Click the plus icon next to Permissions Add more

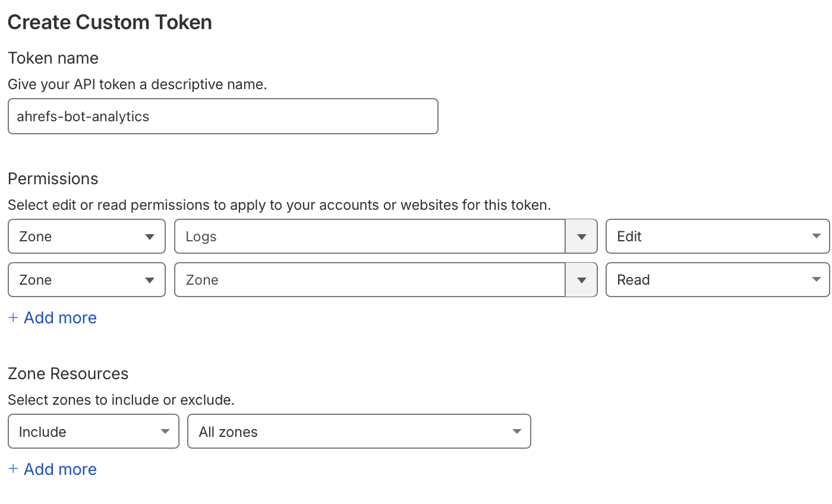(x=13, y=317)
